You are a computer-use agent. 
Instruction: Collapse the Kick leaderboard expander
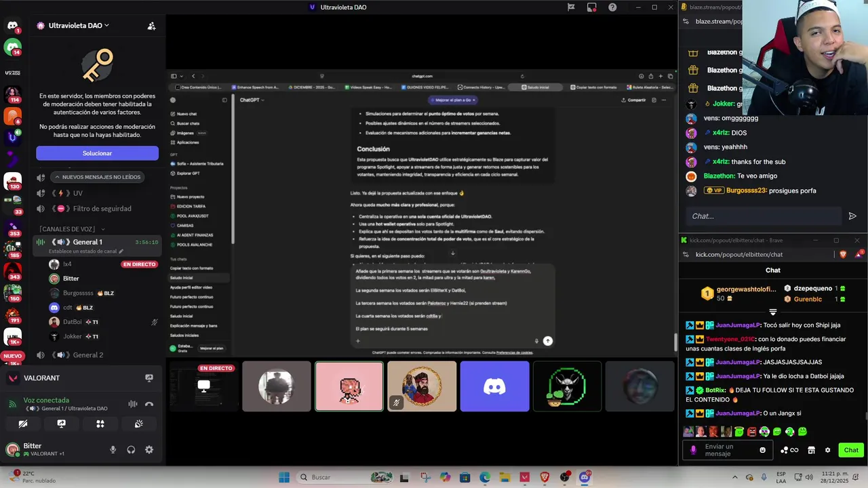pyautogui.click(x=772, y=312)
